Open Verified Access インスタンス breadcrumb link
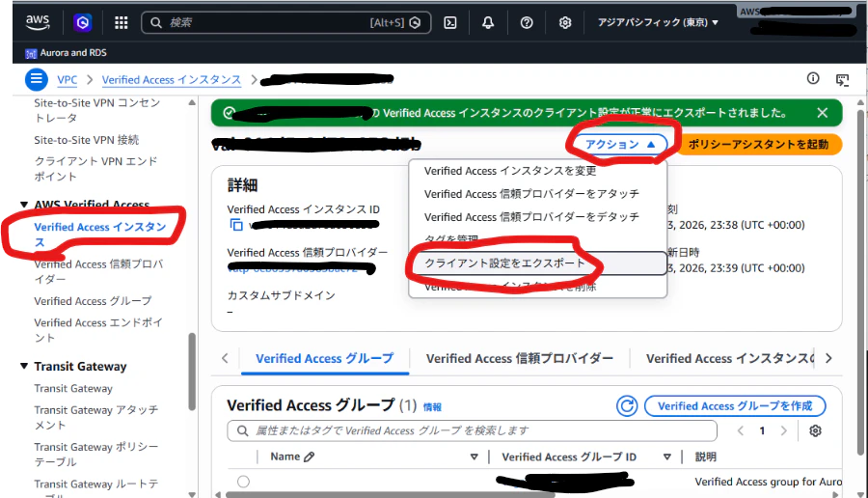868x498 pixels. [x=172, y=80]
